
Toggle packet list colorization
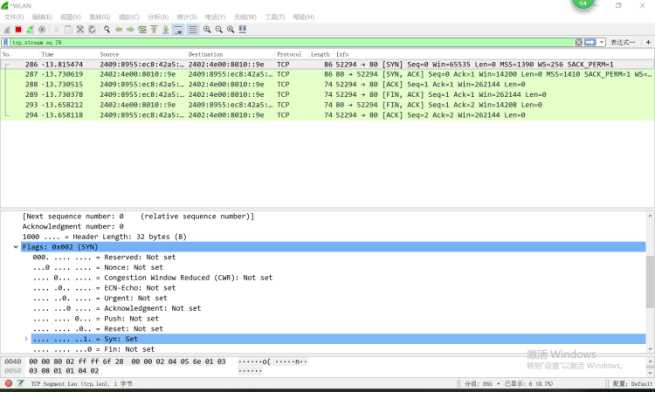[x=193, y=29]
